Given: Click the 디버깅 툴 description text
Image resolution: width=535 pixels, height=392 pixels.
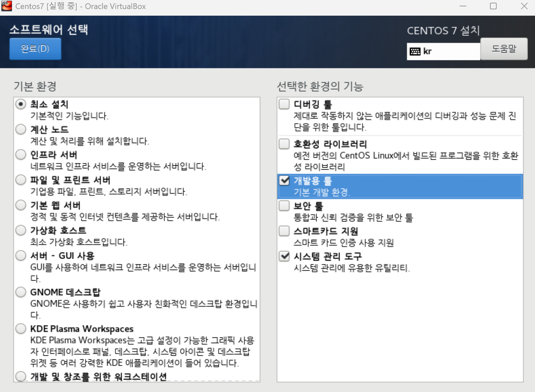Looking at the screenshot, I should point(405,122).
